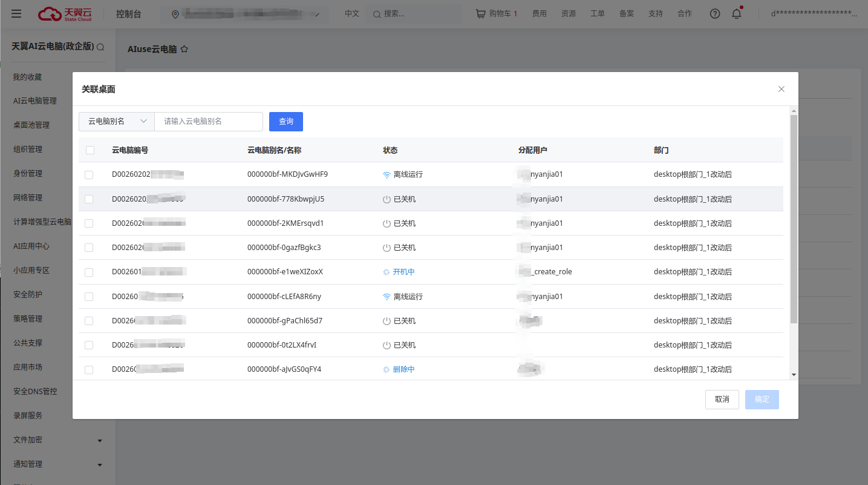Select the checkbox for 000000bf-e1weXIZoxX
Viewport: 868px width, 485px height.
point(89,272)
